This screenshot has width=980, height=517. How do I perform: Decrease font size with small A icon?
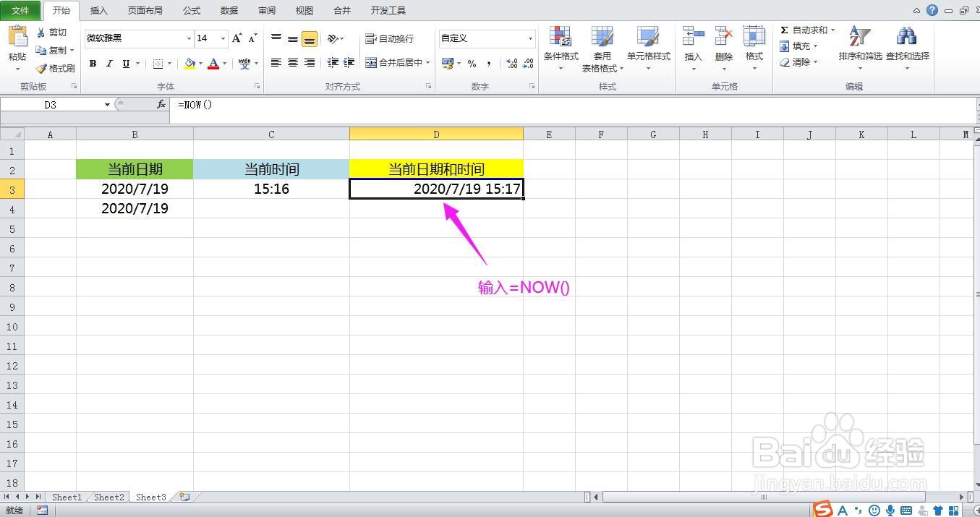click(252, 38)
